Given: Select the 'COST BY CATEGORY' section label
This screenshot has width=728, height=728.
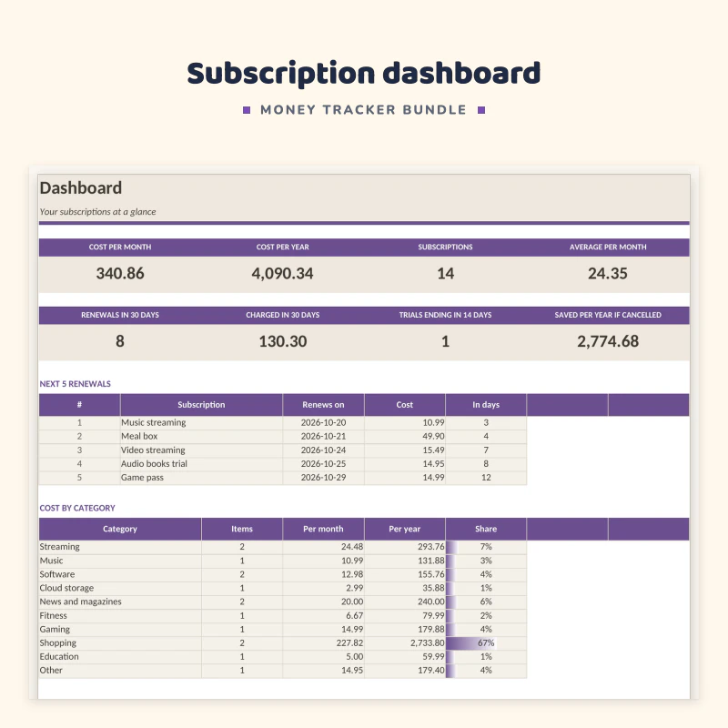Looking at the screenshot, I should [77, 508].
